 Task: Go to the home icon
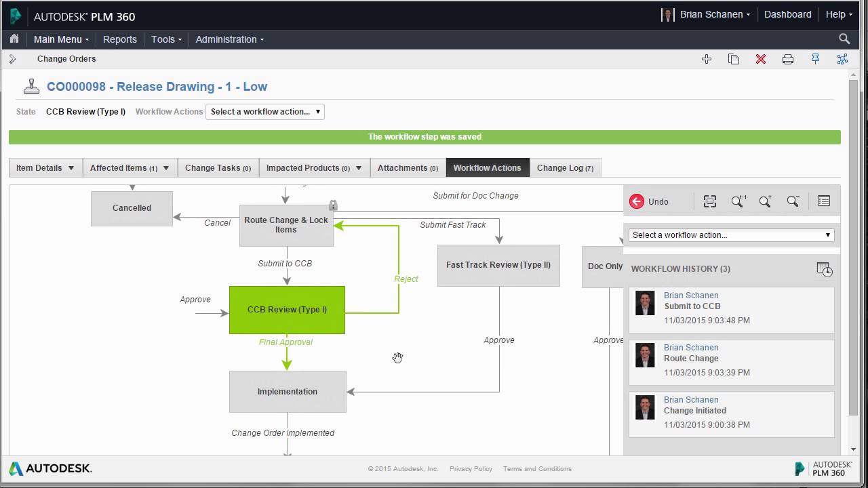click(x=14, y=39)
